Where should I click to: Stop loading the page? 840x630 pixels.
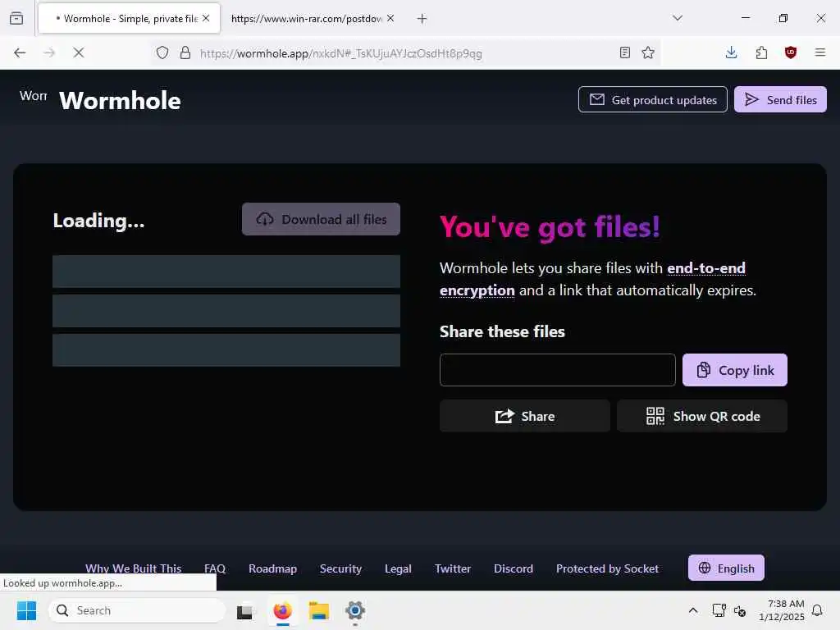coord(79,52)
